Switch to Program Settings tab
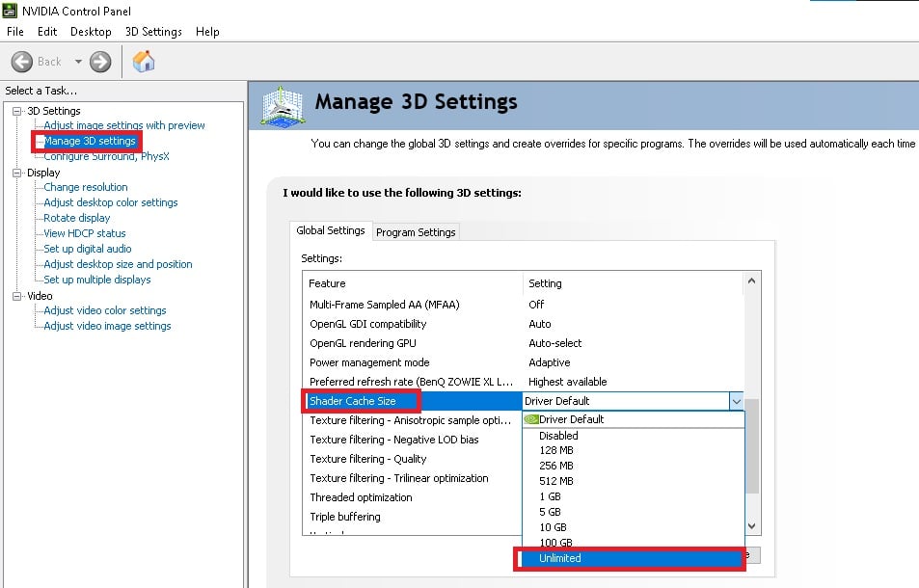The width and height of the screenshot is (919, 588). click(x=416, y=232)
